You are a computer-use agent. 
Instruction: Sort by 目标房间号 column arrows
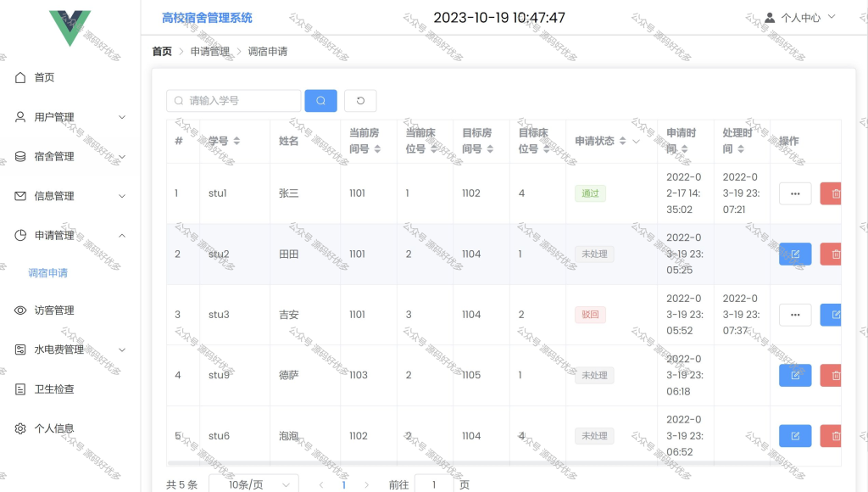(490, 148)
